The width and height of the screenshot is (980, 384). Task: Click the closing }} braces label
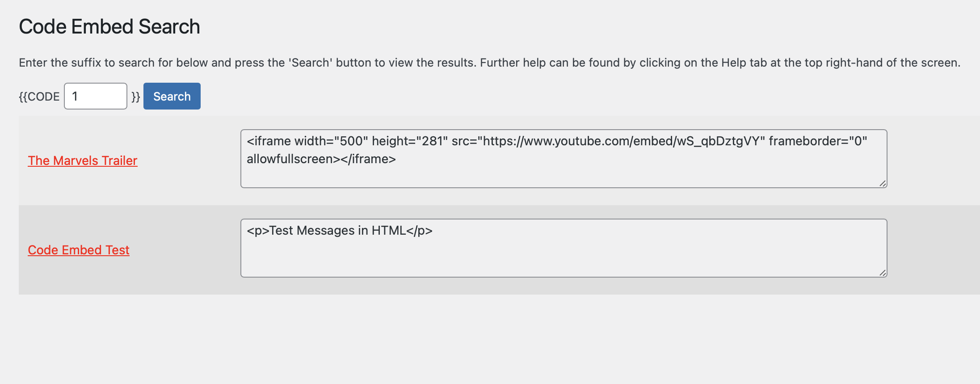click(135, 96)
